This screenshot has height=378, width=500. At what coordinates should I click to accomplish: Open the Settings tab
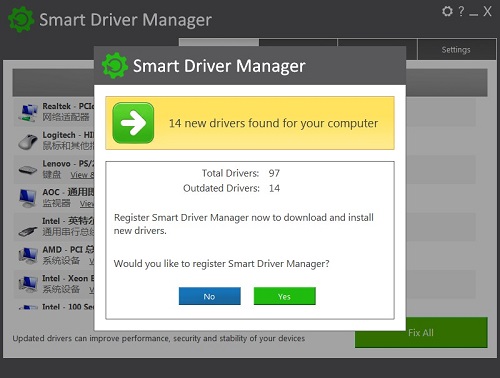[x=456, y=50]
